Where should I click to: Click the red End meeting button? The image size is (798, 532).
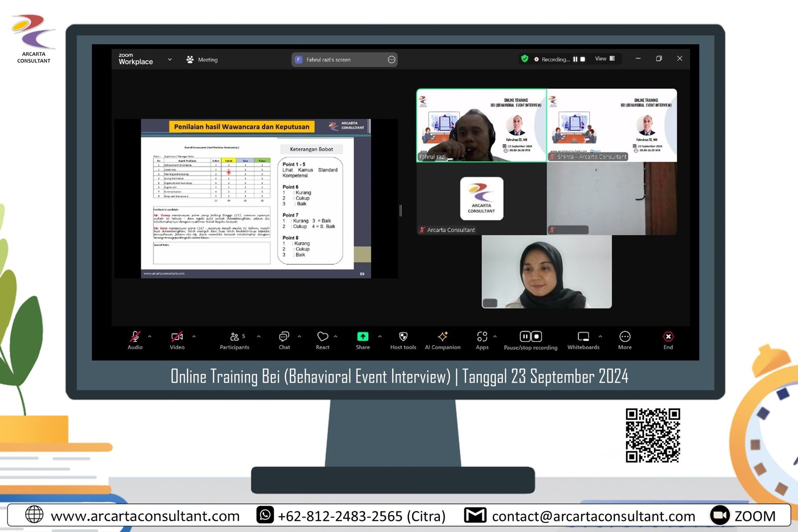tap(668, 337)
